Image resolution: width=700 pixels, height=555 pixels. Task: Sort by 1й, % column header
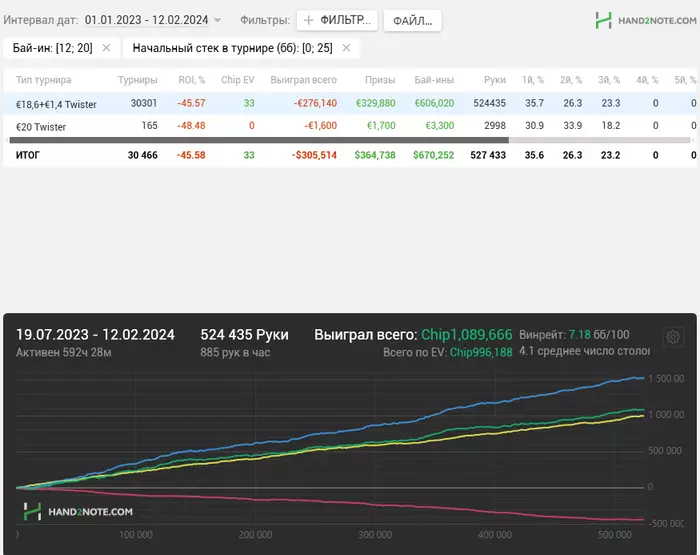(533, 80)
